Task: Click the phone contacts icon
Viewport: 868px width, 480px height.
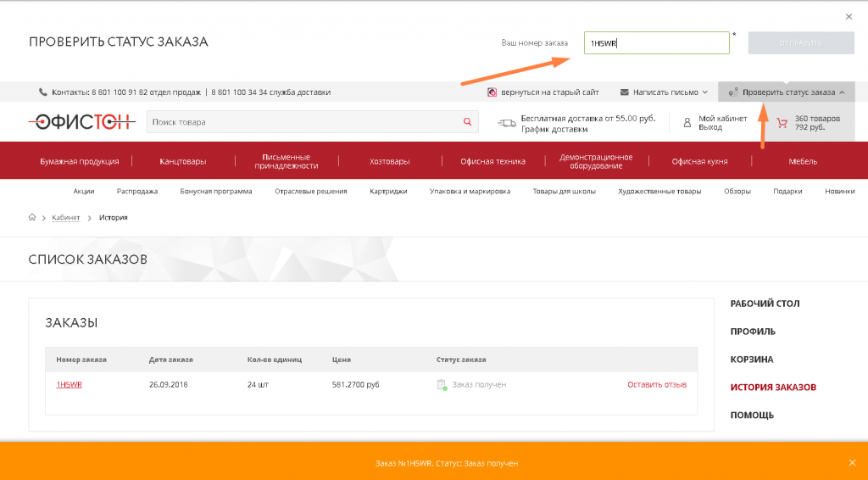Action: [43, 92]
